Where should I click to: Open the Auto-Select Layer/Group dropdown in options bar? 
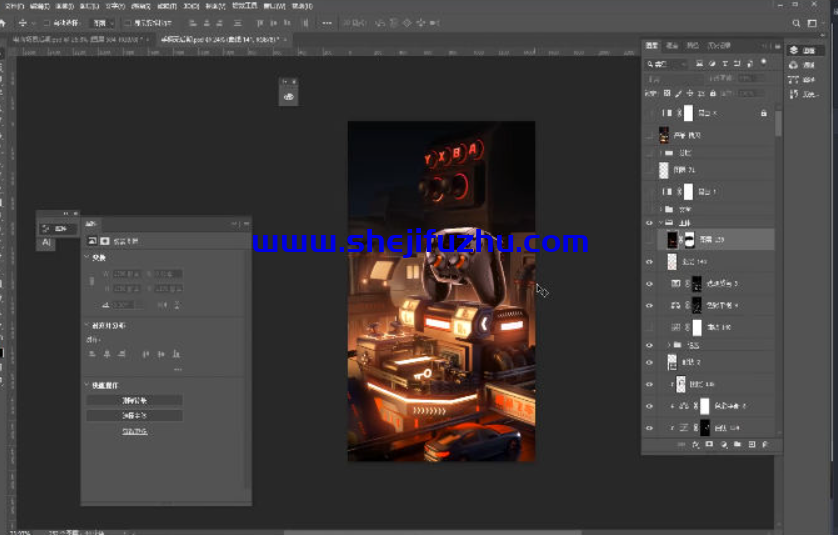point(104,23)
